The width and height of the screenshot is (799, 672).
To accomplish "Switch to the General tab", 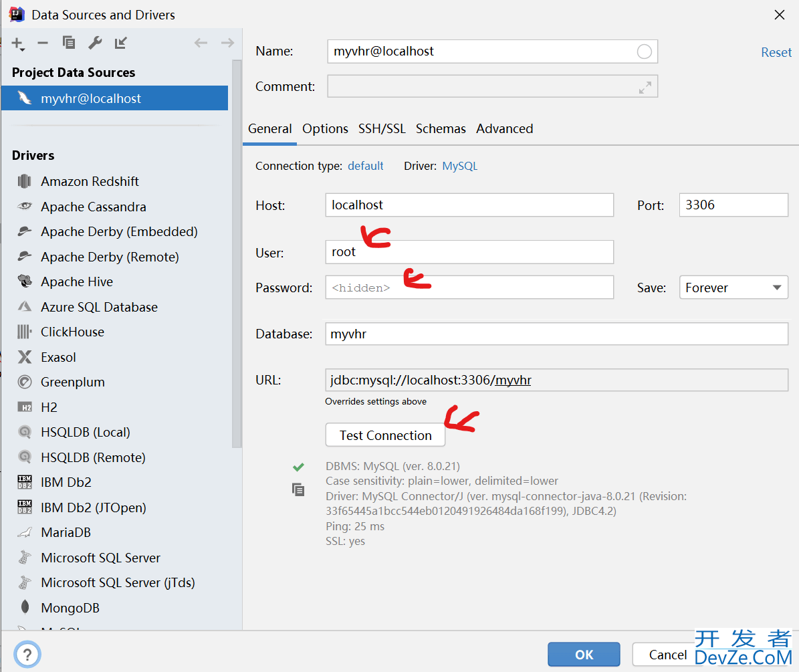I will tap(269, 129).
